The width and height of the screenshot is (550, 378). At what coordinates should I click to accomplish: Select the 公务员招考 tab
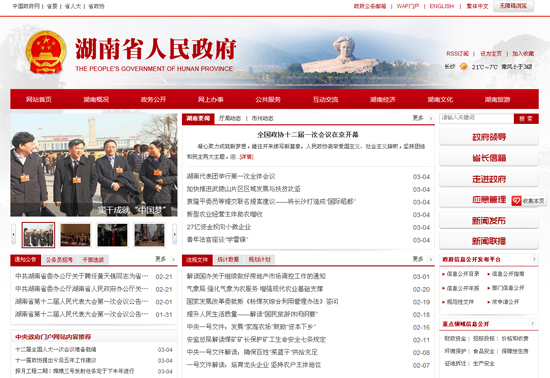point(59,260)
